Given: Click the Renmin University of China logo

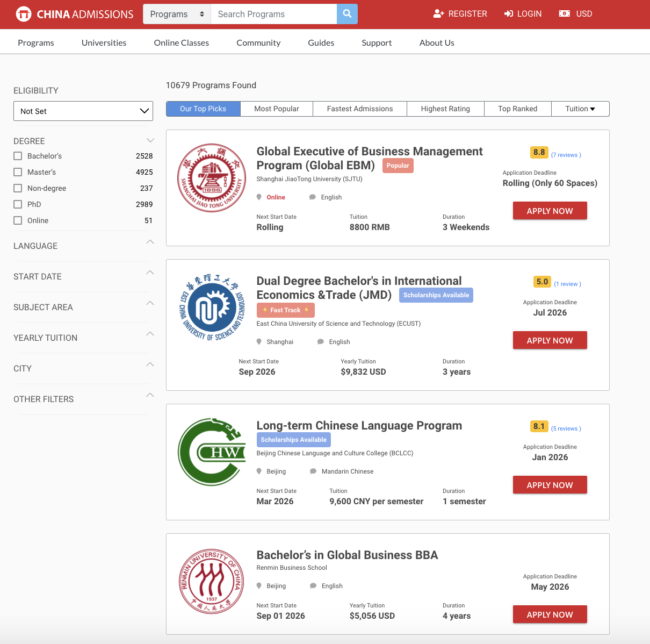Looking at the screenshot, I should 211,582.
